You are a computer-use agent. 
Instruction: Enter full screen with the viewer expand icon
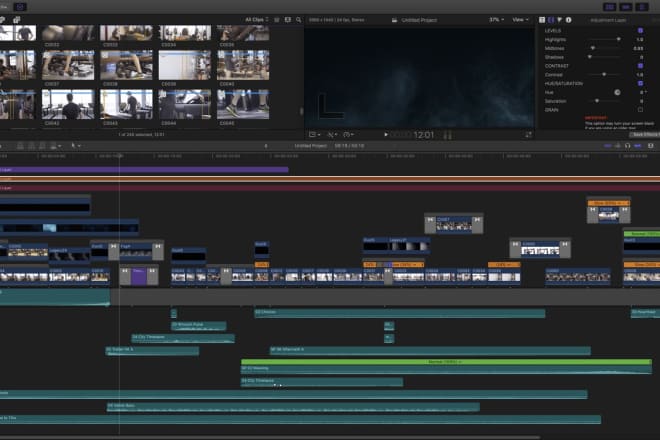pyautogui.click(x=528, y=135)
